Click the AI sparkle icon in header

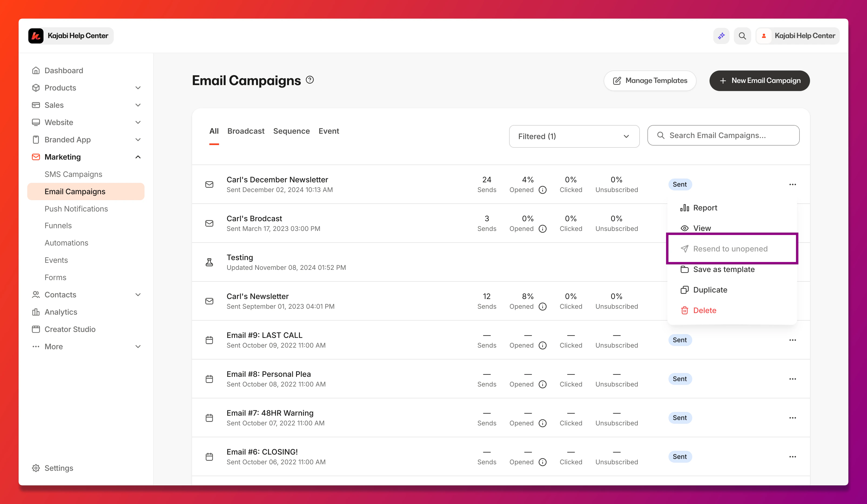pyautogui.click(x=721, y=36)
